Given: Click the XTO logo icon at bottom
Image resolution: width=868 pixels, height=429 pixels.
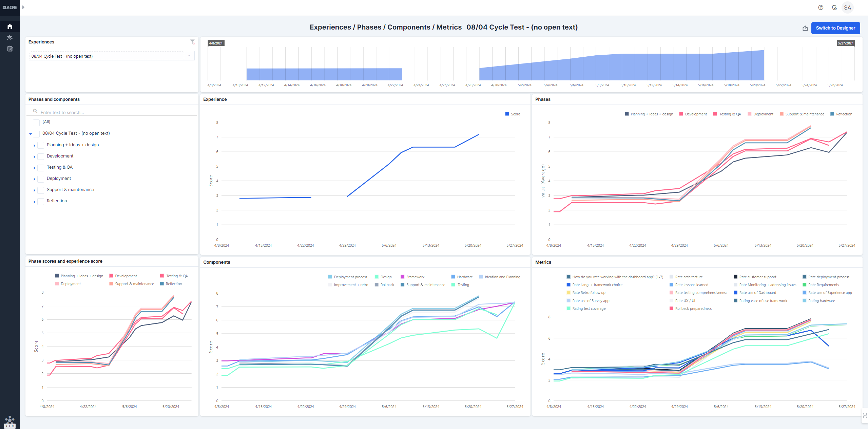Looking at the screenshot, I should point(10,422).
